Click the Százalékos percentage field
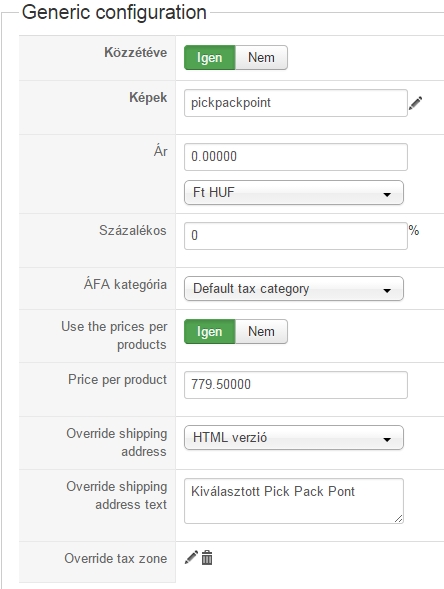The height and width of the screenshot is (589, 444). (296, 236)
